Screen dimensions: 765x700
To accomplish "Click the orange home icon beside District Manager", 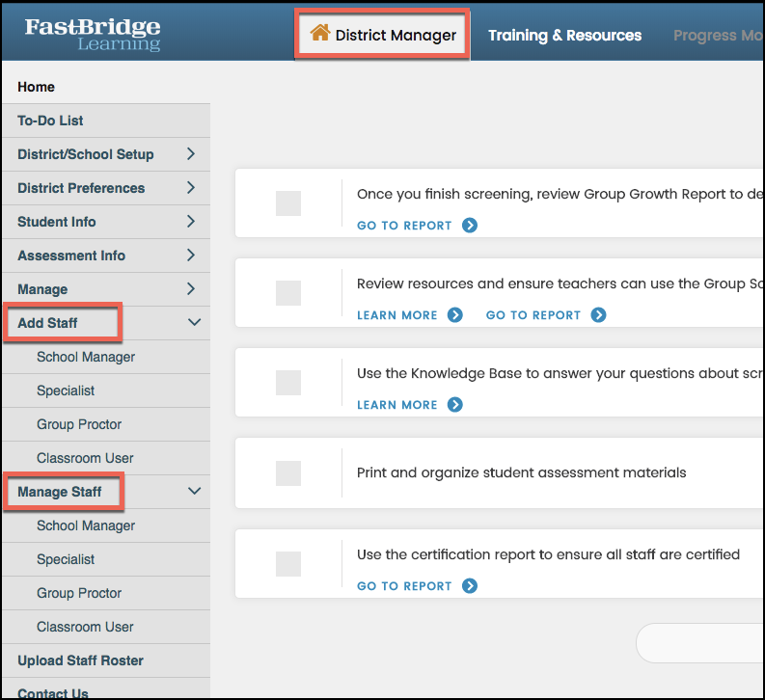I will point(320,33).
